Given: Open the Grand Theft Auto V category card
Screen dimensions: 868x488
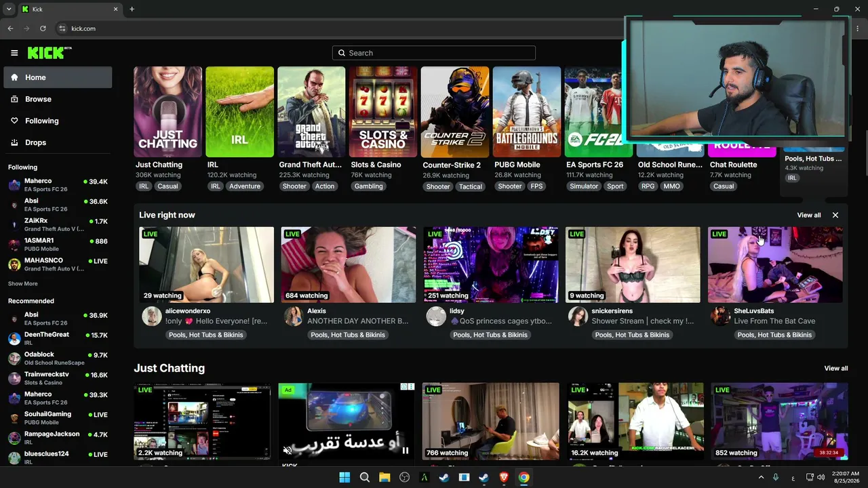Looking at the screenshot, I should (311, 112).
